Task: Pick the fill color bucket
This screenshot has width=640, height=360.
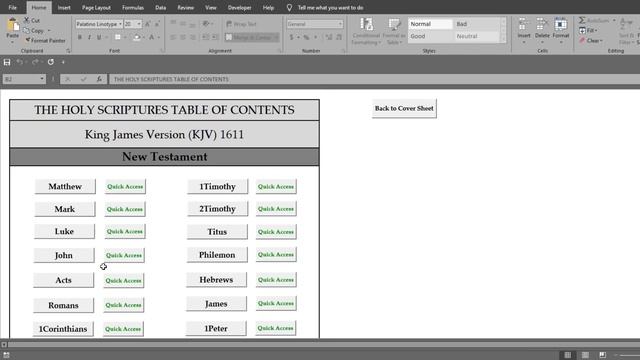Action: (x=137, y=37)
